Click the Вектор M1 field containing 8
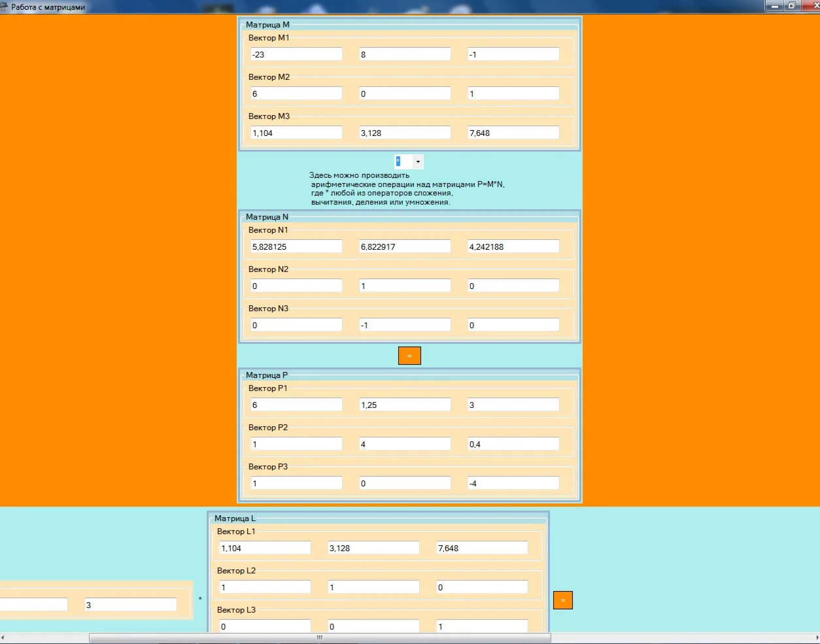 (405, 54)
